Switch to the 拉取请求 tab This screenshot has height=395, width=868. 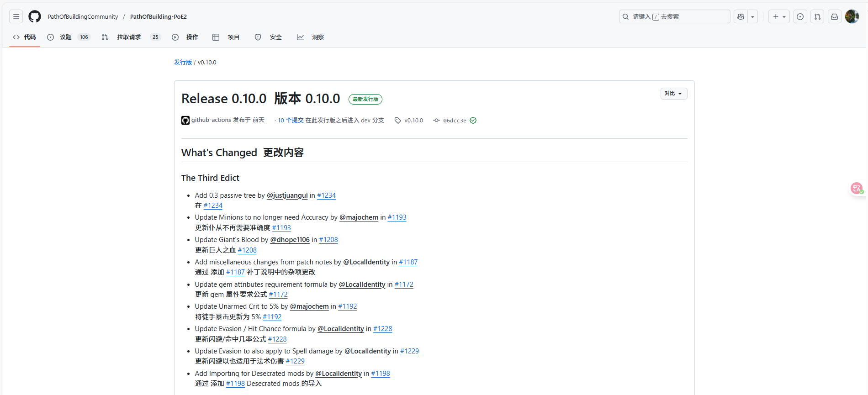pyautogui.click(x=131, y=37)
